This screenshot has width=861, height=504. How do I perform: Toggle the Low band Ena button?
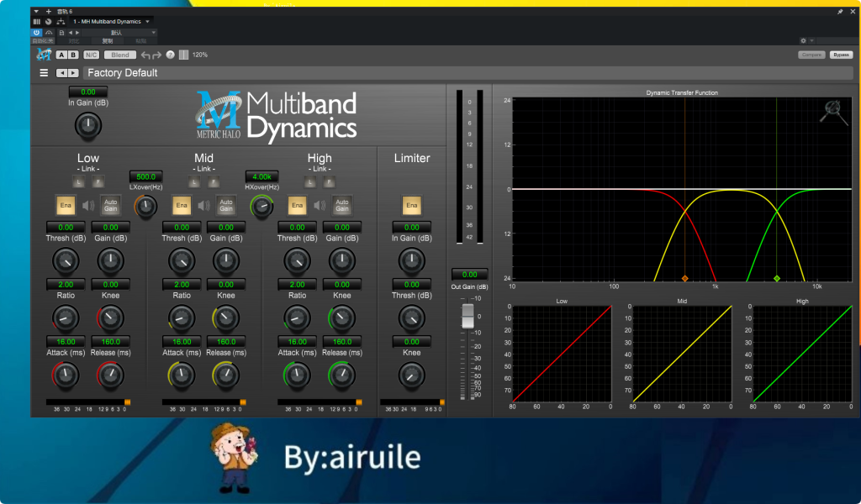pyautogui.click(x=66, y=205)
